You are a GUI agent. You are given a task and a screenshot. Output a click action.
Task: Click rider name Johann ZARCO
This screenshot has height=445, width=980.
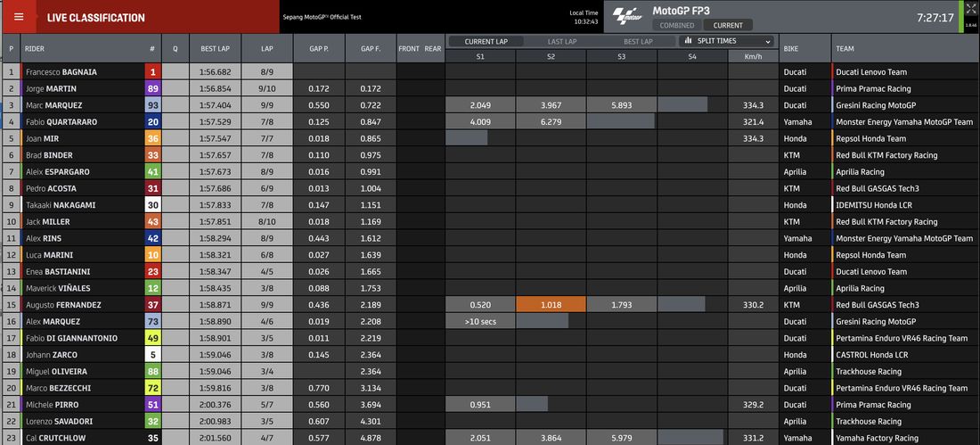pos(49,355)
